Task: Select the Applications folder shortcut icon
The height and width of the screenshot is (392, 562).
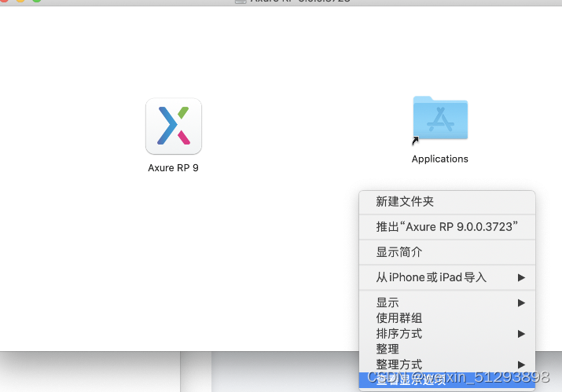Action: tap(440, 119)
